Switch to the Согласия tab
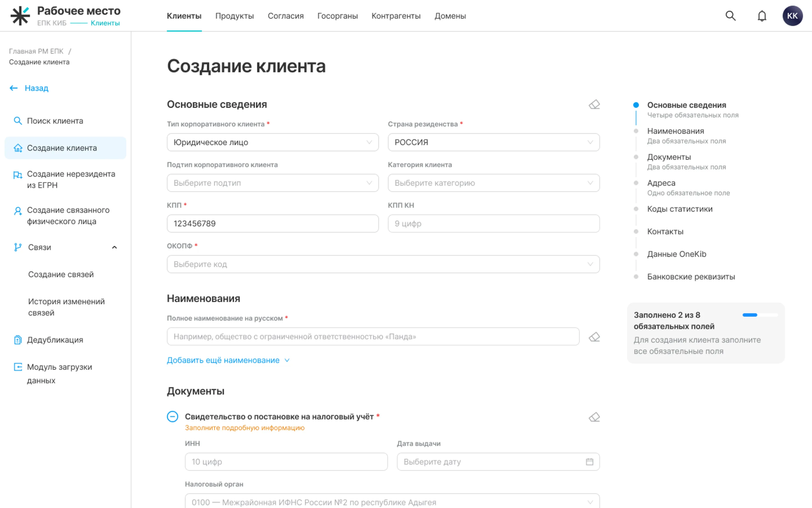The image size is (812, 508). [x=286, y=16]
